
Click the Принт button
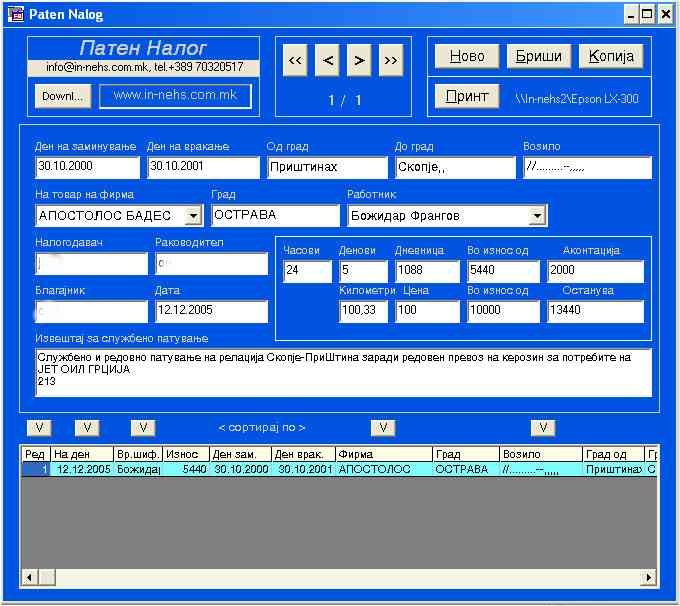point(467,96)
